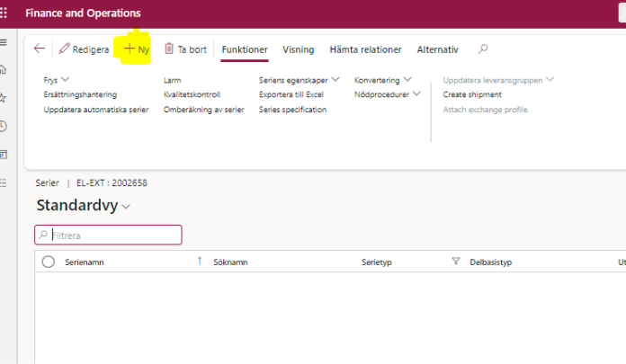The image size is (626, 364).
Task: Click the back arrow icon
Action: tap(39, 49)
